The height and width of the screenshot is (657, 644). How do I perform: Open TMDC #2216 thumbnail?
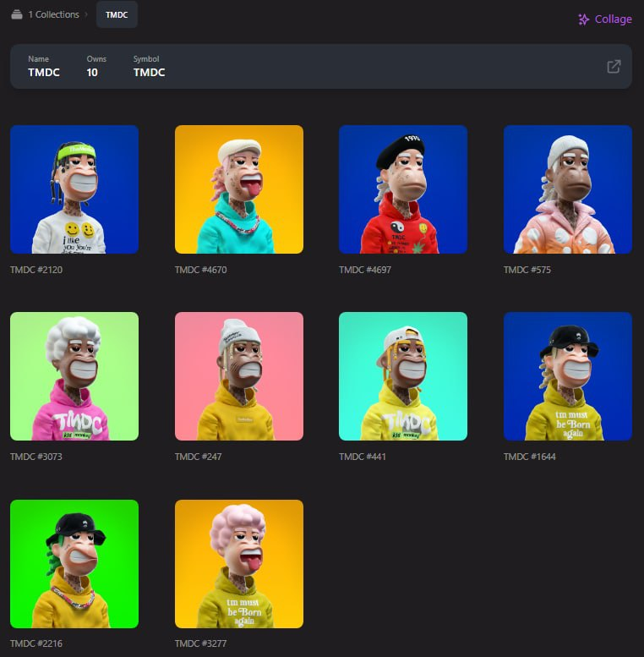pos(74,564)
